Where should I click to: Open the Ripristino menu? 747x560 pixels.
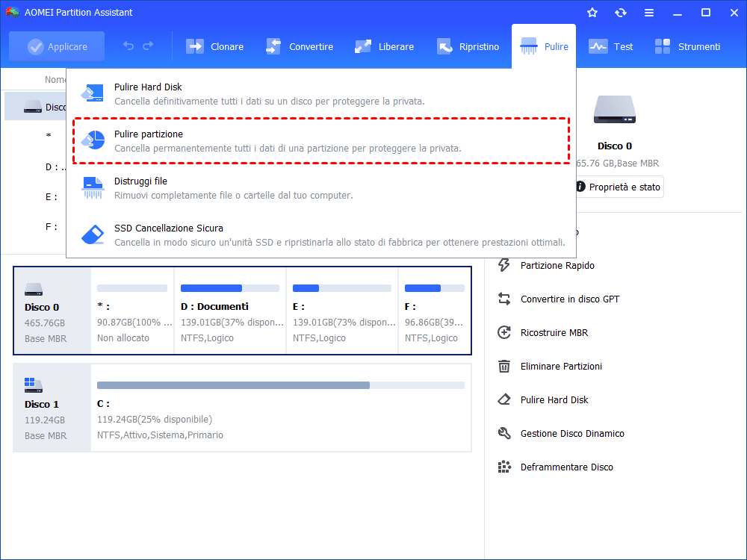[468, 46]
